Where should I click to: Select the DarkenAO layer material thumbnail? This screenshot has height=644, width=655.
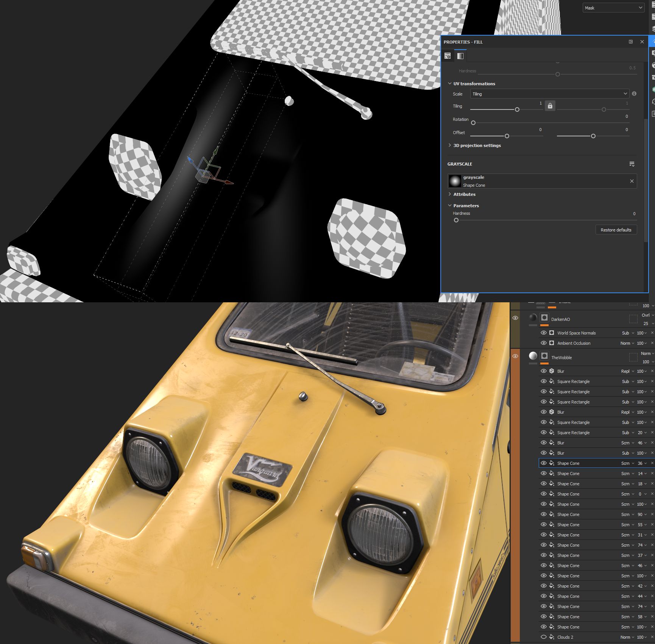[533, 317]
